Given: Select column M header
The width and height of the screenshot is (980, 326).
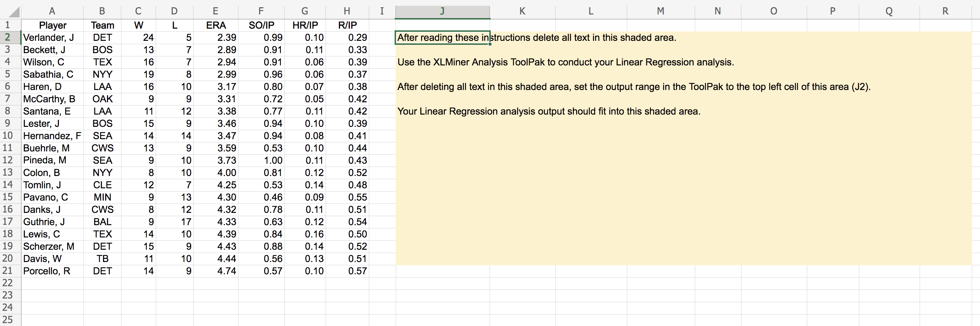Looking at the screenshot, I should click(x=661, y=12).
